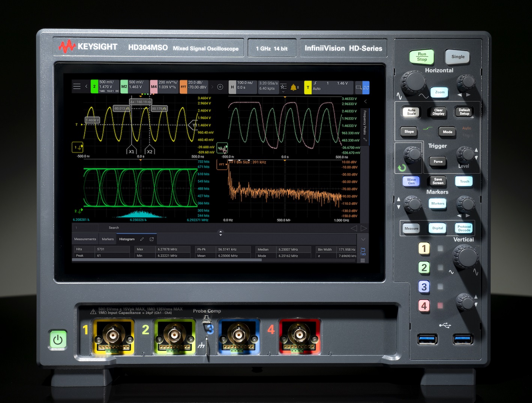Click the pencil edit icon beside Histogram
The width and height of the screenshot is (532, 403).
[142, 239]
